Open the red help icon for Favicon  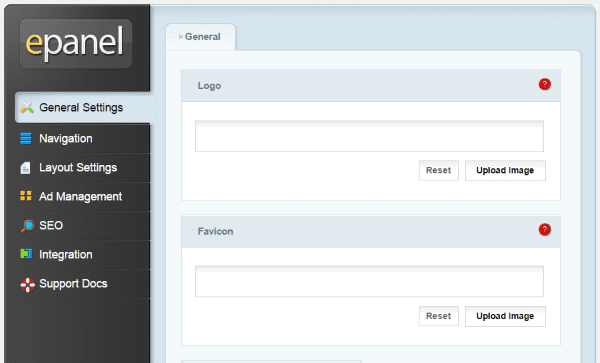point(545,230)
